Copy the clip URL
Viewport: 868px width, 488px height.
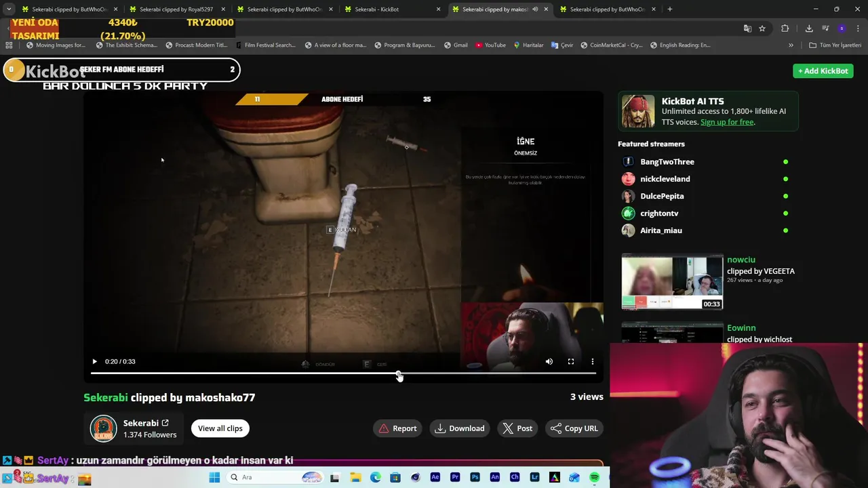coord(574,428)
